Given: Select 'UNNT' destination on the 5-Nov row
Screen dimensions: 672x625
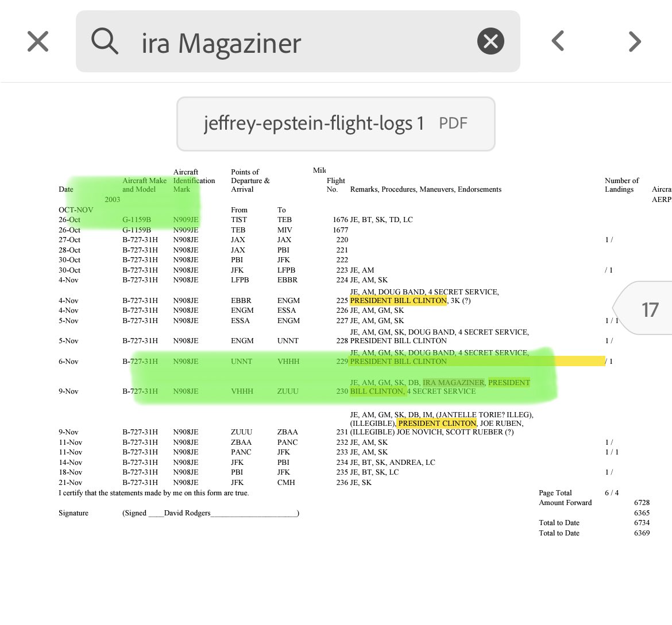Looking at the screenshot, I should pos(288,341).
